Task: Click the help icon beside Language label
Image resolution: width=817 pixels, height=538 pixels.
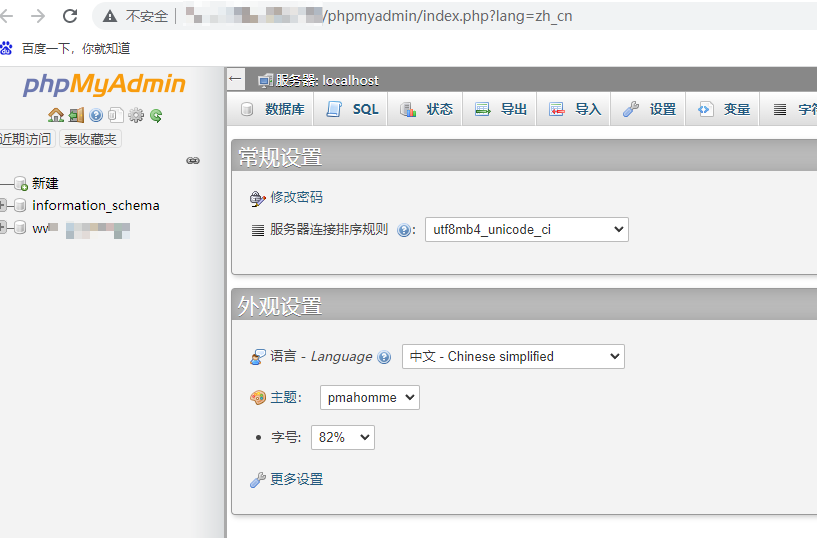Action: point(384,357)
